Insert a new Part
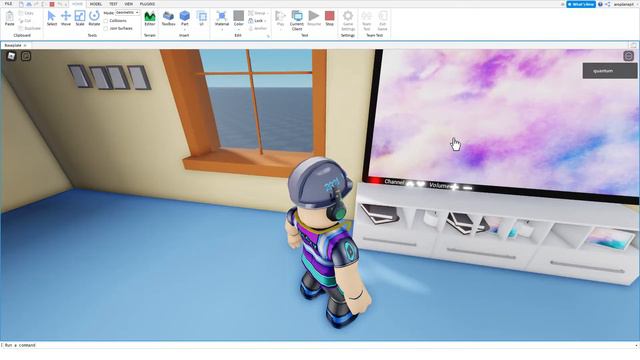Screen dimensions: 640x360 coord(184,17)
